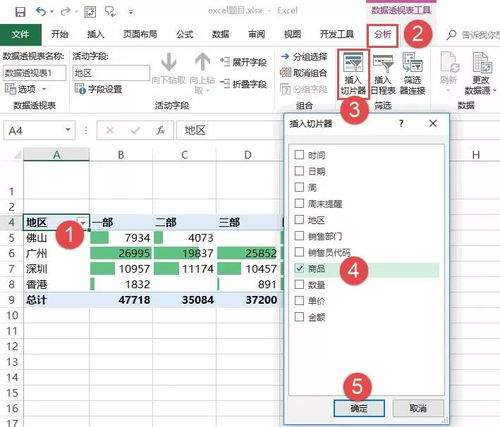Click 折叠字段 collapse field
The height and width of the screenshot is (427, 500).
click(244, 84)
